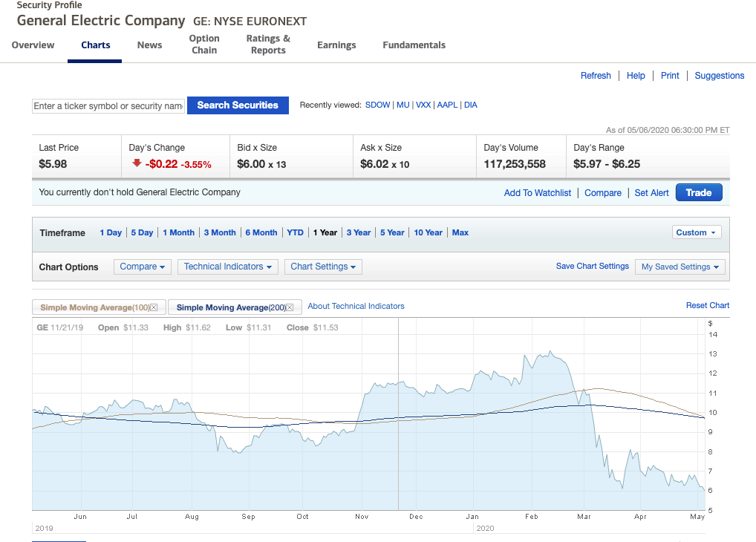Image resolution: width=756 pixels, height=542 pixels.
Task: Select the YTD timeframe
Action: pyautogui.click(x=295, y=232)
